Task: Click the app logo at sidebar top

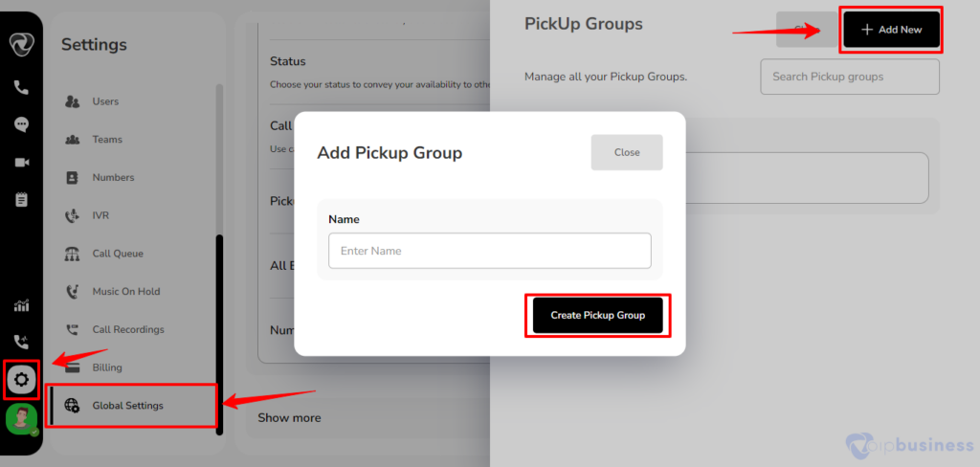Action: click(21, 44)
